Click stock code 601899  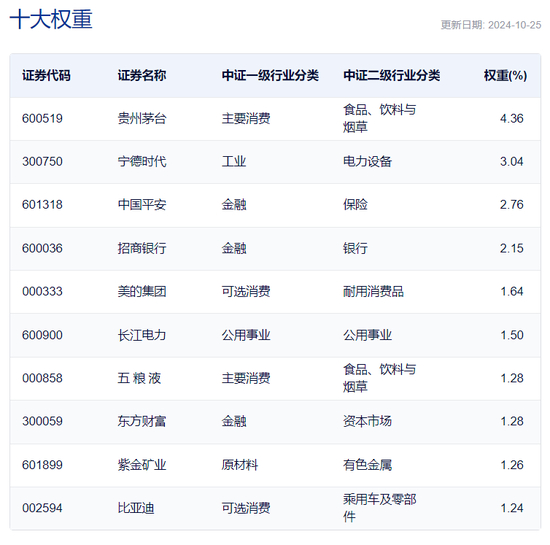pyautogui.click(x=42, y=465)
